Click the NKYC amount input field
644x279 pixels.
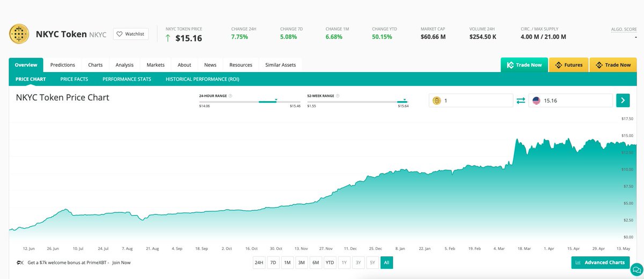tap(471, 101)
